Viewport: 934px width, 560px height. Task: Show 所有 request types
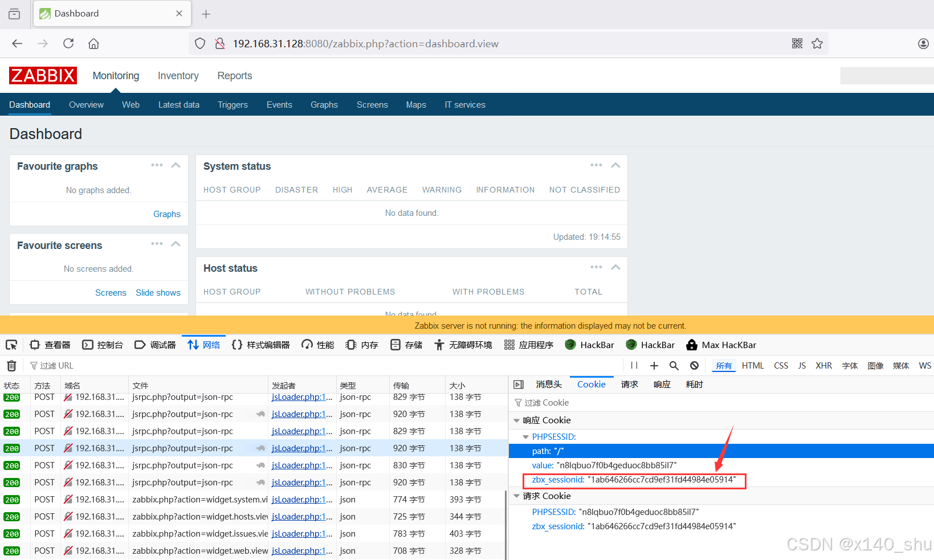point(724,366)
